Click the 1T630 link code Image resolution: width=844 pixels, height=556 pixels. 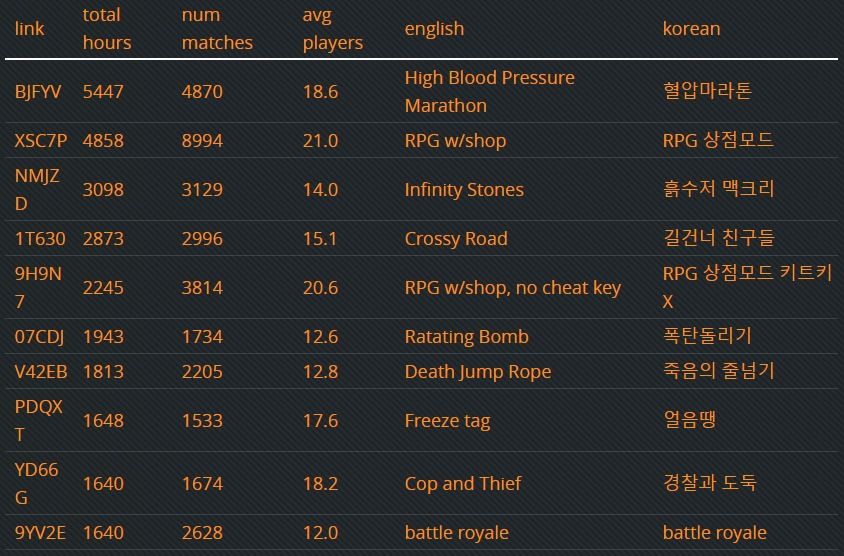coord(40,239)
